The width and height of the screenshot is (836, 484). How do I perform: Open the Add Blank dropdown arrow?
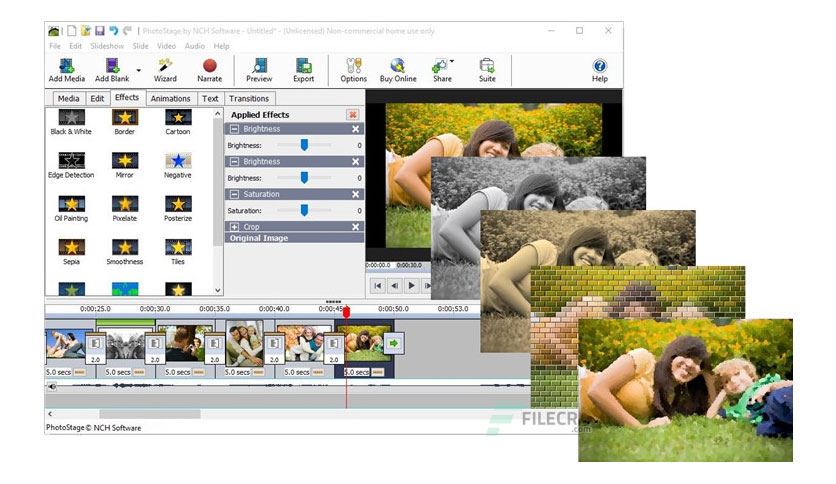coord(139,70)
